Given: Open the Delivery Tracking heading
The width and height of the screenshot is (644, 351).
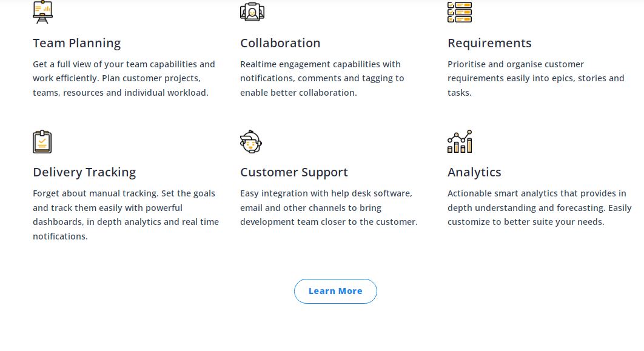Looking at the screenshot, I should pos(84,172).
